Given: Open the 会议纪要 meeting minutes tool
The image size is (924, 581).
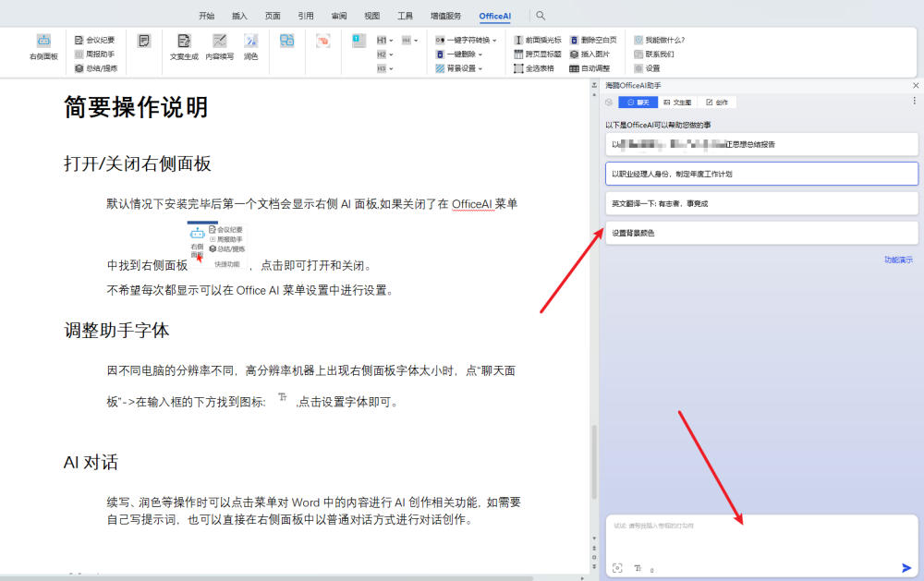Looking at the screenshot, I should click(x=95, y=40).
